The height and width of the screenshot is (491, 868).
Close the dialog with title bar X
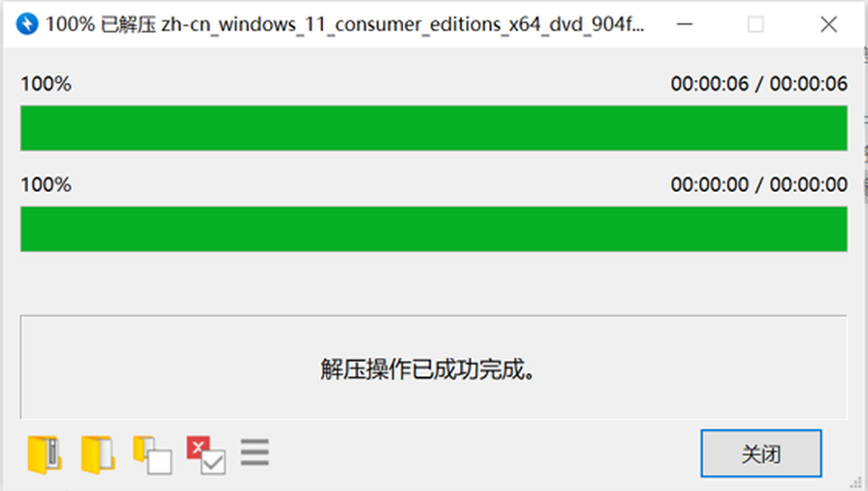point(828,24)
